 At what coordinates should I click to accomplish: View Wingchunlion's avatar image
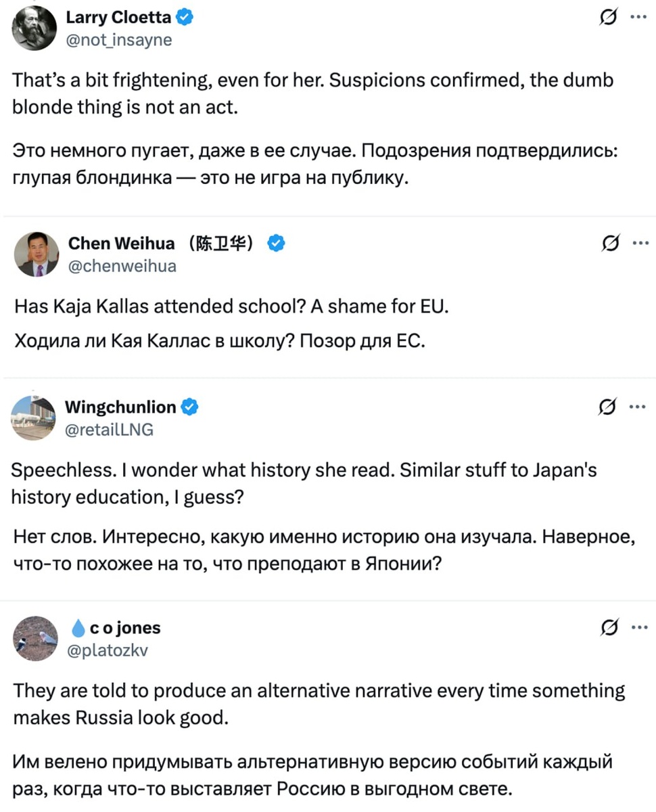[x=35, y=418]
